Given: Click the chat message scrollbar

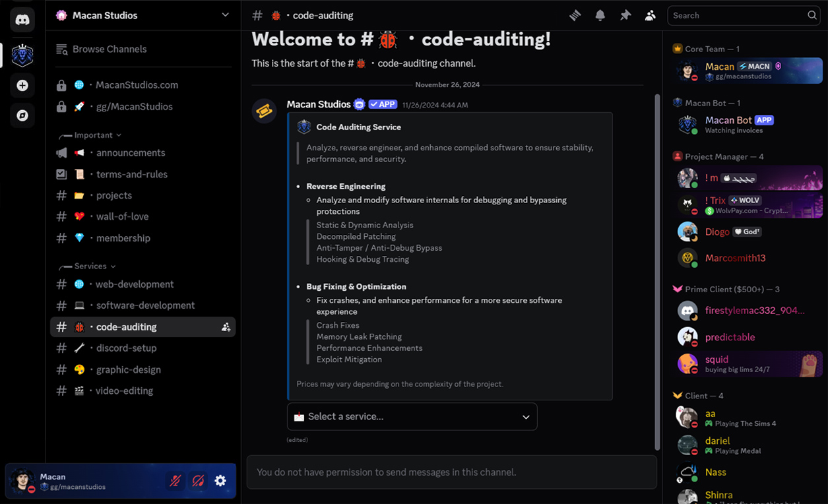Looking at the screenshot, I should [x=656, y=272].
